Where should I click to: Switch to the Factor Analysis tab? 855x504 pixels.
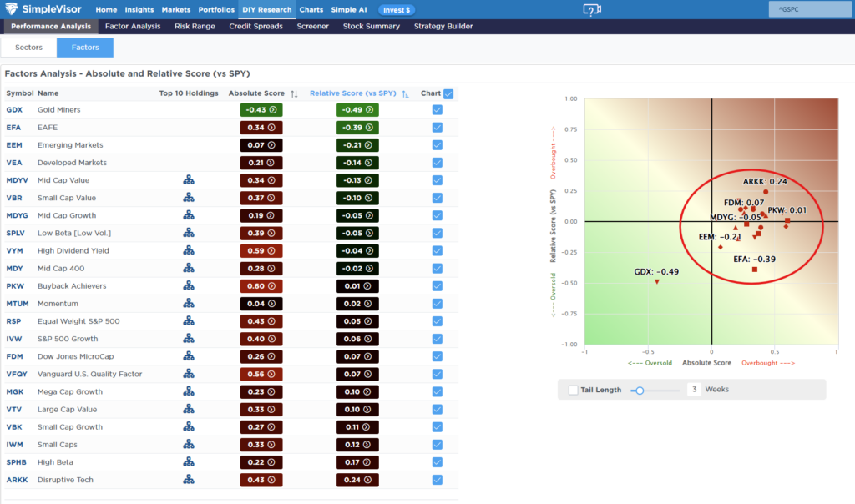[133, 26]
